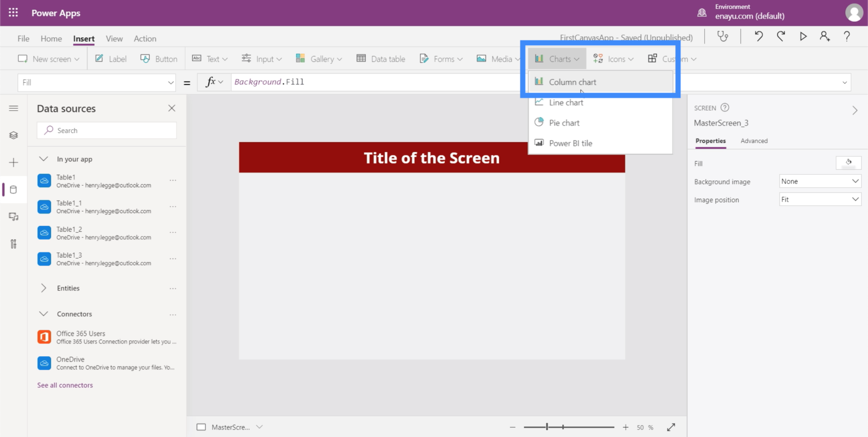Open more options for Table1_3
This screenshot has width=868, height=437.
tap(173, 259)
